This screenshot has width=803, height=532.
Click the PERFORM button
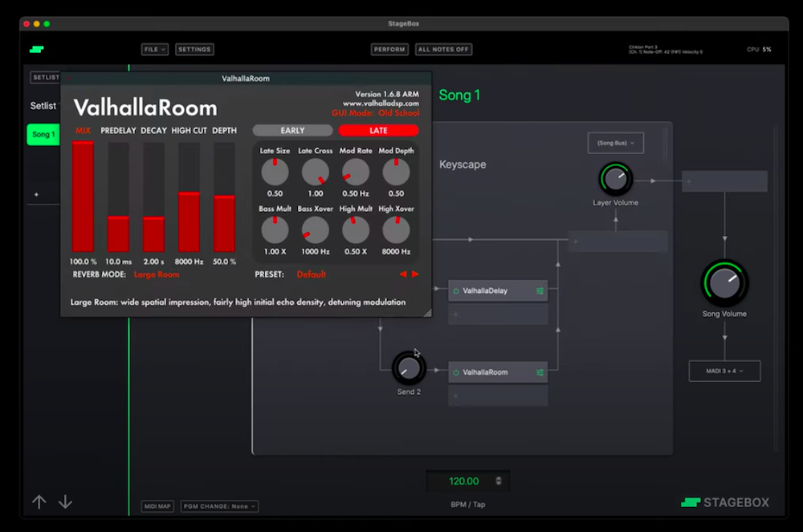click(389, 49)
